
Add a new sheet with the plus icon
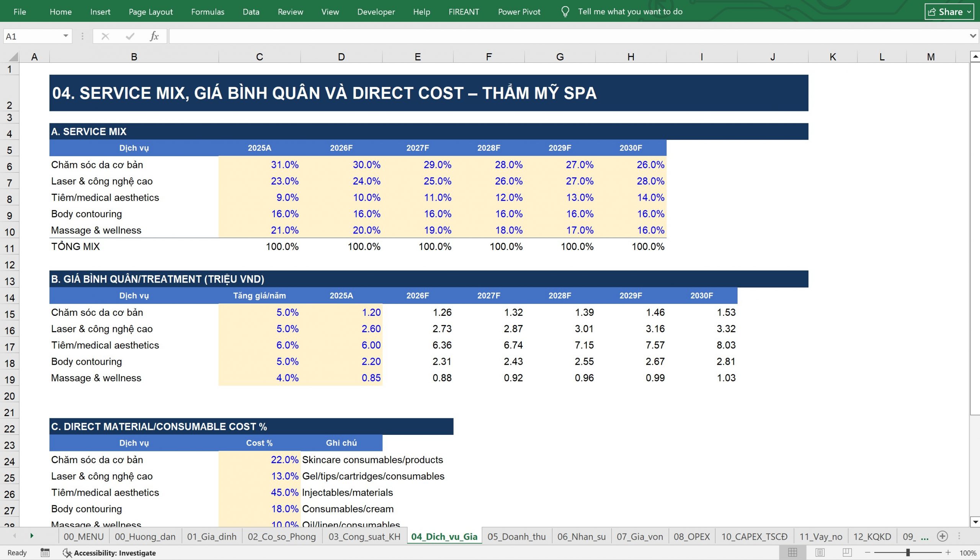(942, 536)
